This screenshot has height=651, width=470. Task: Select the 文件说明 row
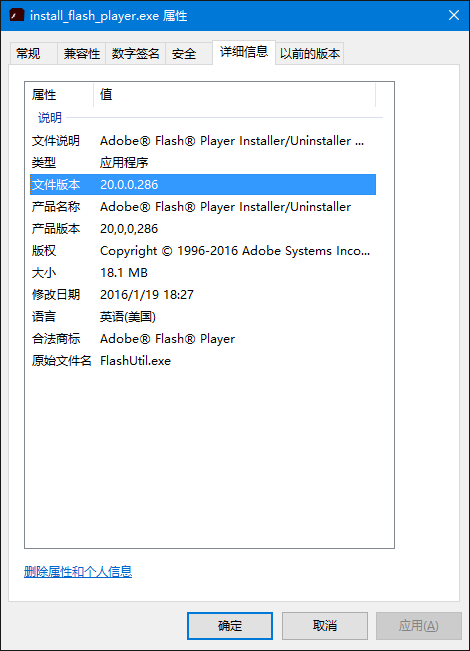203,141
